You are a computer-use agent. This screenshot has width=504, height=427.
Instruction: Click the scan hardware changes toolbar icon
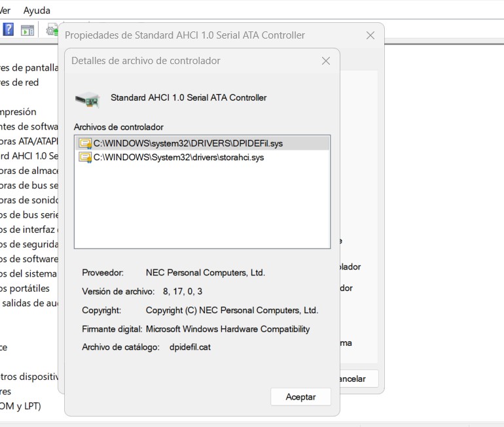point(52,29)
